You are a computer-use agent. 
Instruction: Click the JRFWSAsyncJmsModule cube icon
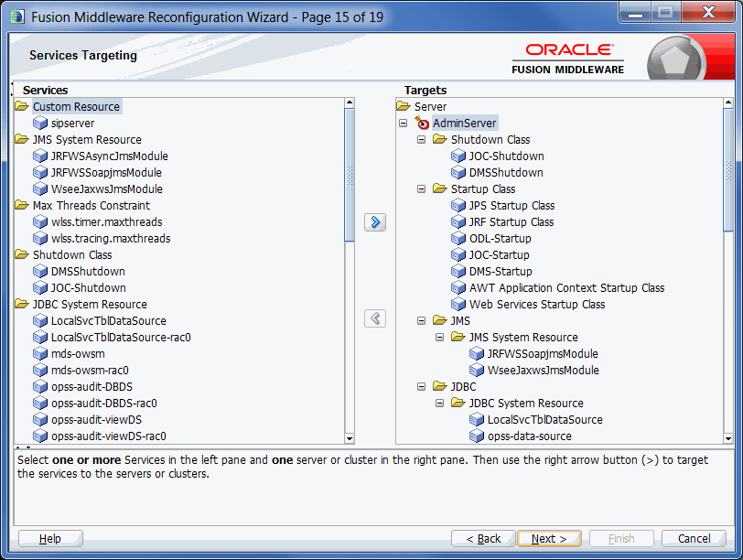[x=40, y=156]
